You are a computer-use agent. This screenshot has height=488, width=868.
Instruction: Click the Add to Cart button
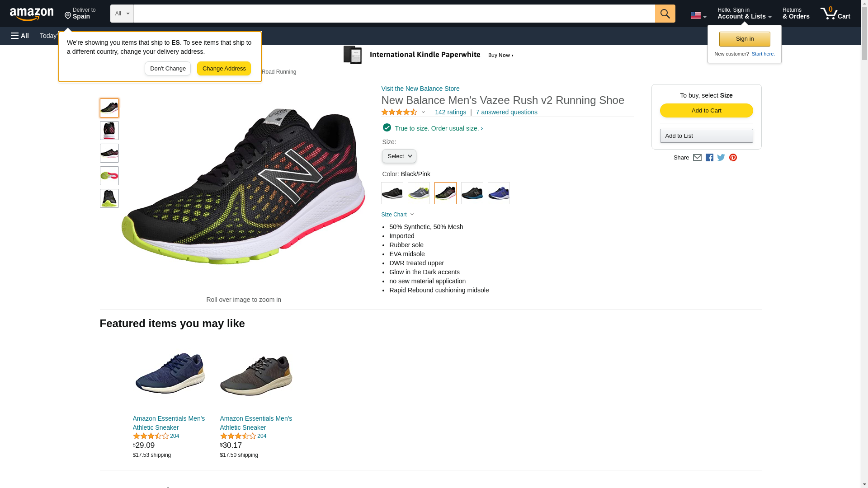pyautogui.click(x=706, y=111)
